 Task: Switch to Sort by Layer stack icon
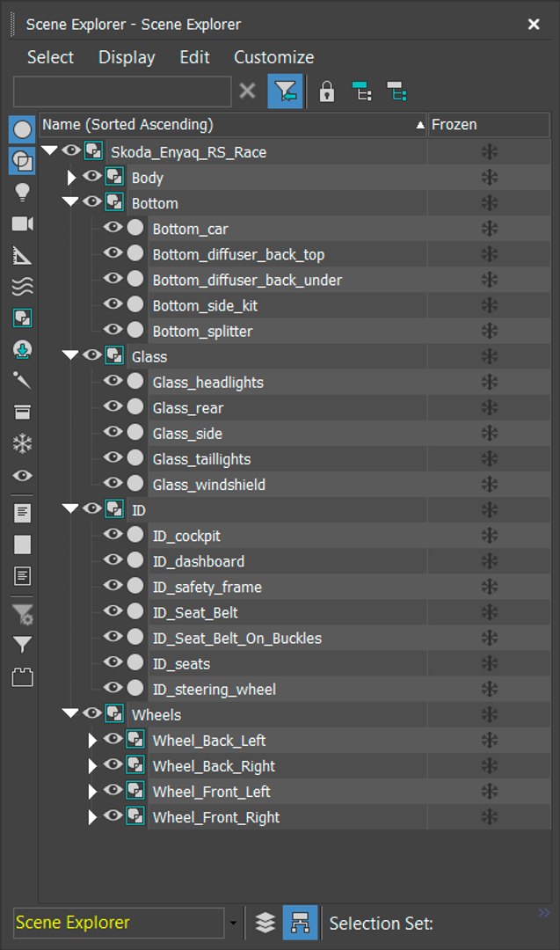tap(265, 923)
